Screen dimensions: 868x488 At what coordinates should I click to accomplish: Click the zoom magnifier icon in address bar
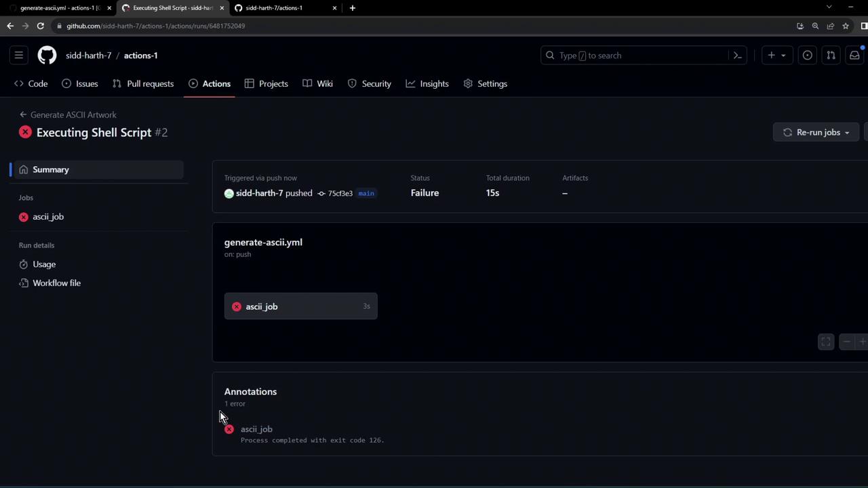click(816, 26)
